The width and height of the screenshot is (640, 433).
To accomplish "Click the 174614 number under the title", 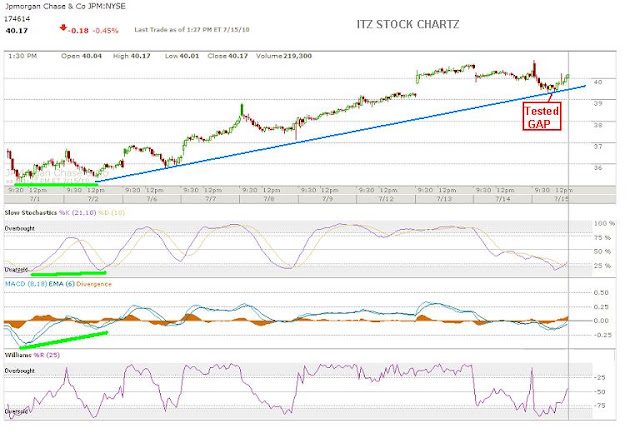I will 17,19.
